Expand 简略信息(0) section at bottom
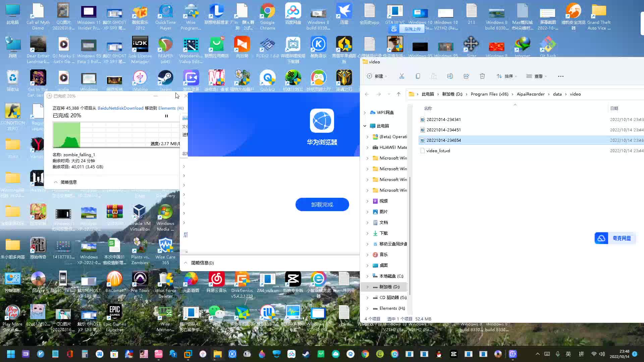This screenshot has height=362, width=644. (186, 262)
